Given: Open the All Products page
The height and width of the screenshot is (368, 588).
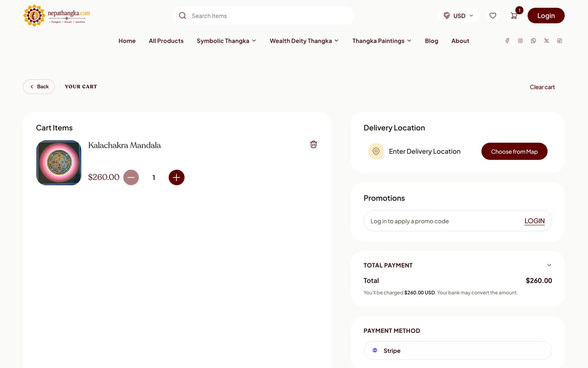Looking at the screenshot, I should click(x=166, y=40).
